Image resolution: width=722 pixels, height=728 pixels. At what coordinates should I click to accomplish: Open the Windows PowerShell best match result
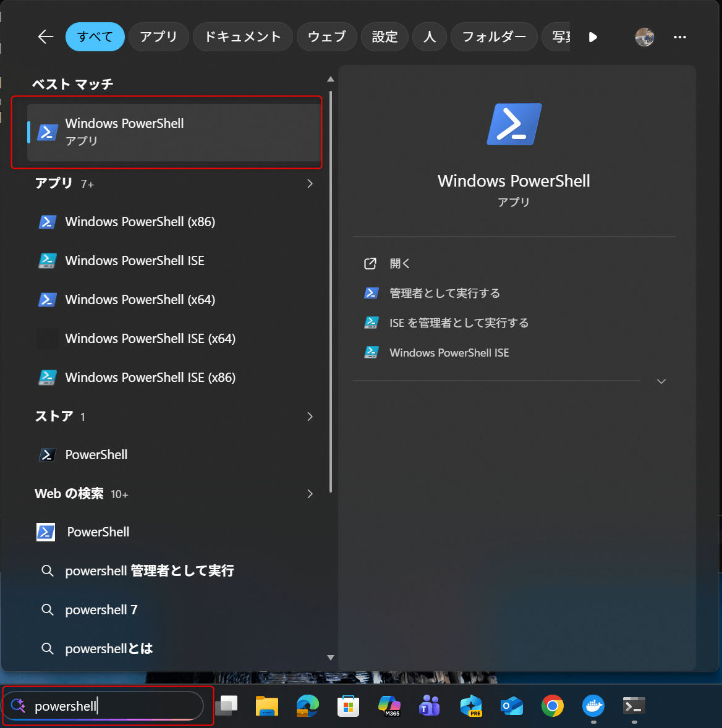tap(174, 132)
